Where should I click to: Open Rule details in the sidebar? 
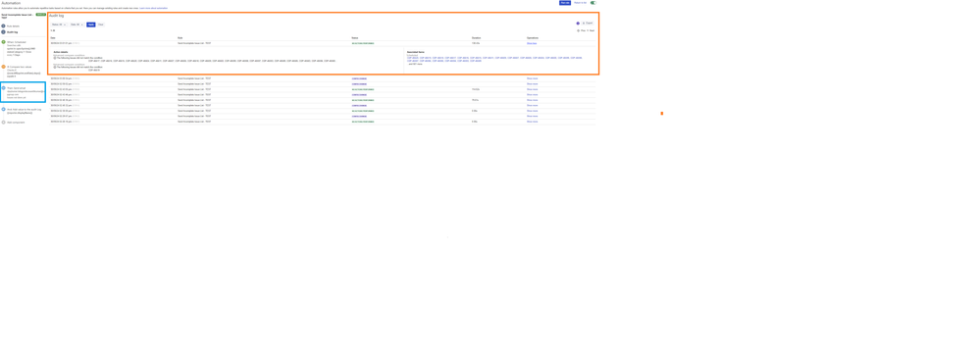[13, 26]
